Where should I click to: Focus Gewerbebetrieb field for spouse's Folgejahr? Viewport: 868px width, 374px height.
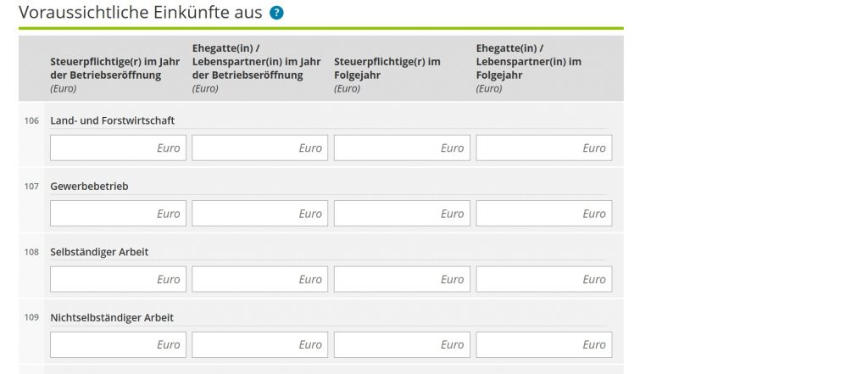[x=543, y=214]
